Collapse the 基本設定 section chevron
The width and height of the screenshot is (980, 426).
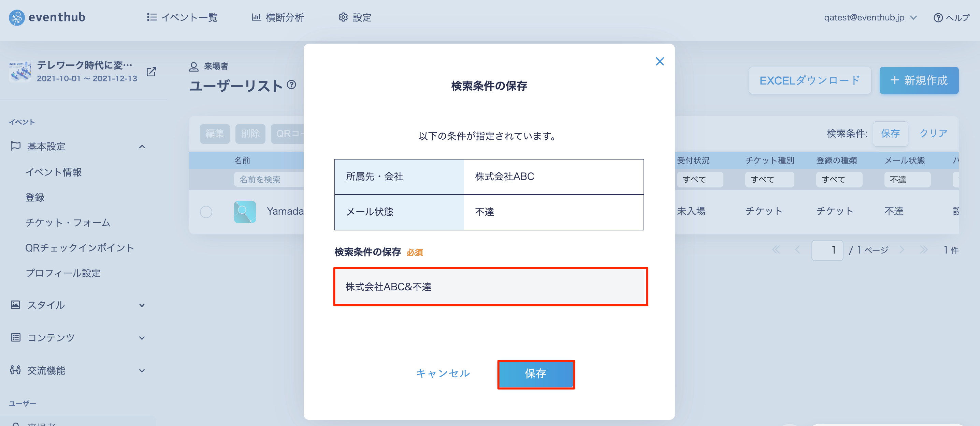click(142, 146)
